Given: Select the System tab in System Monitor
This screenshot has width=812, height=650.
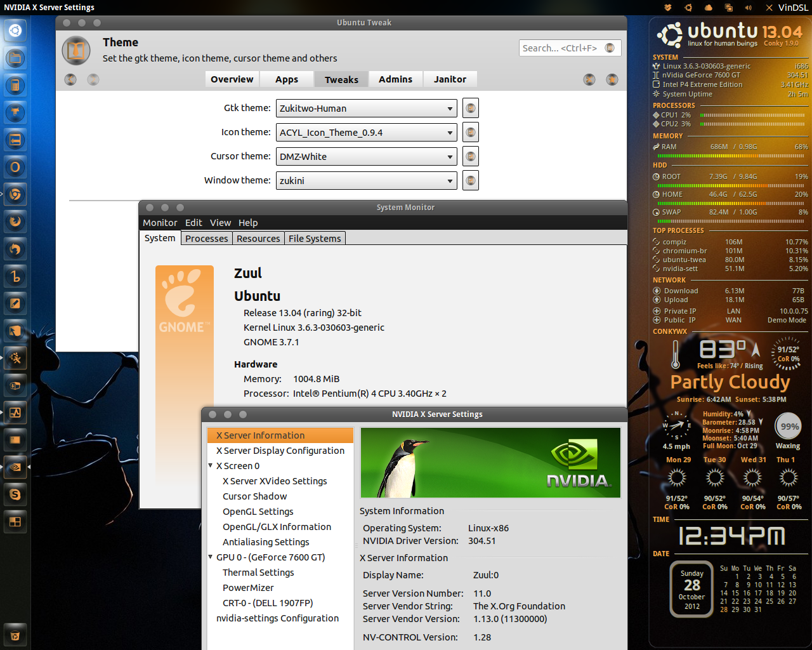Looking at the screenshot, I should pyautogui.click(x=160, y=238).
